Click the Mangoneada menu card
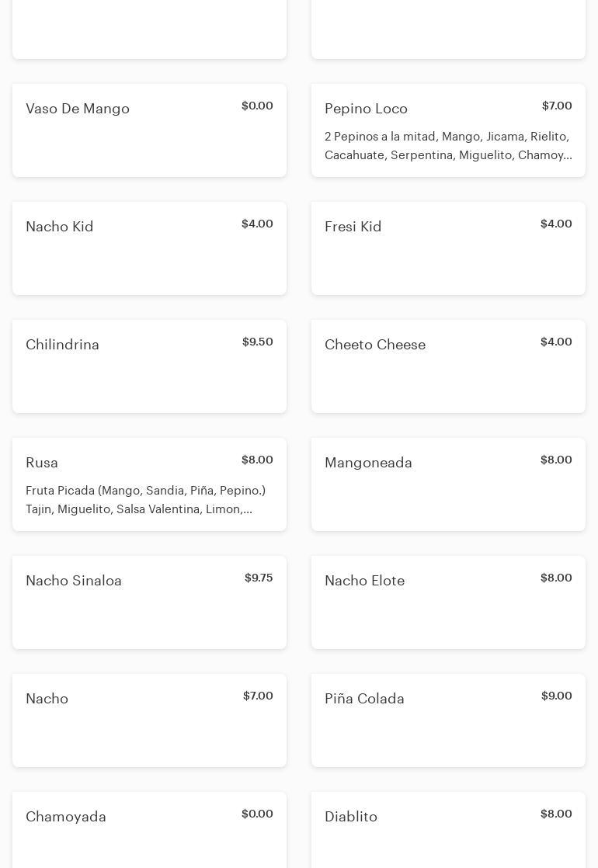The height and width of the screenshot is (868, 598). point(448,484)
